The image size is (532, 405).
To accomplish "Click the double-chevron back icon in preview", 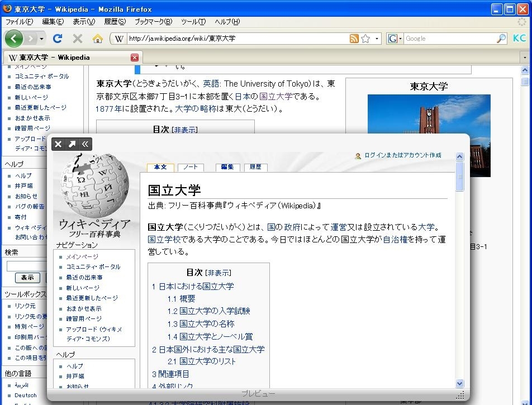I will coord(85,144).
